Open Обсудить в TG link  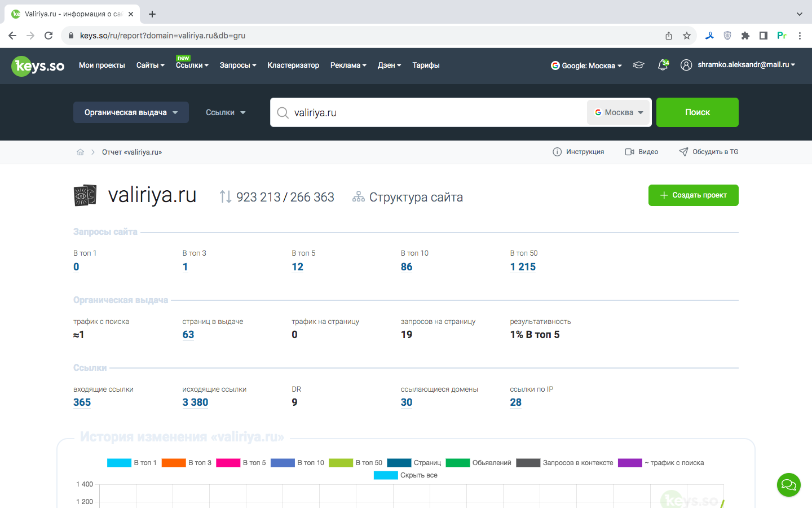click(709, 152)
